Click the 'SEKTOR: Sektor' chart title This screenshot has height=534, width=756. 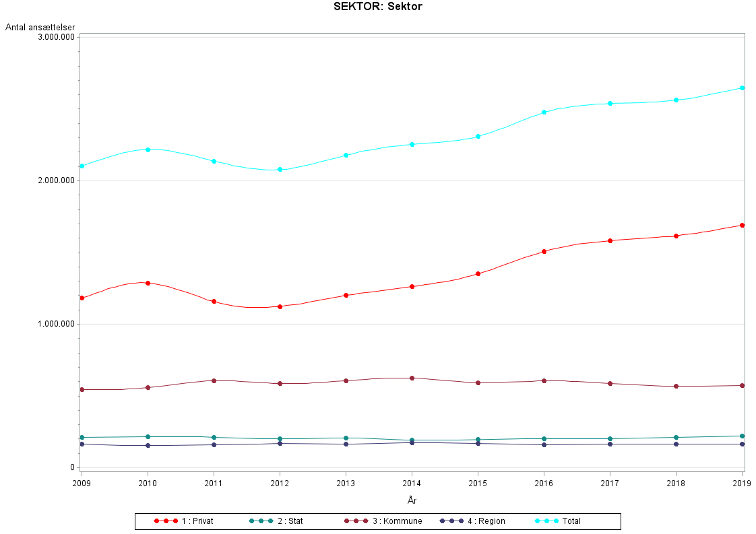tap(378, 7)
